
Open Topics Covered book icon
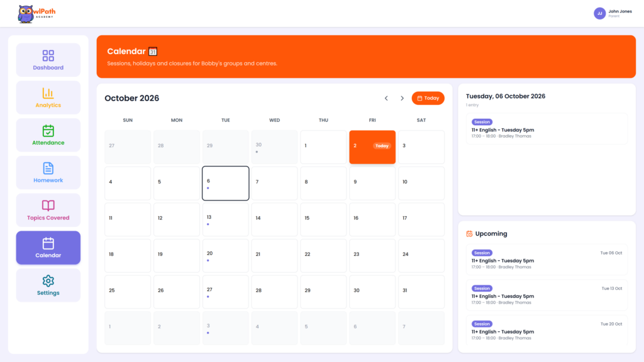pyautogui.click(x=48, y=206)
